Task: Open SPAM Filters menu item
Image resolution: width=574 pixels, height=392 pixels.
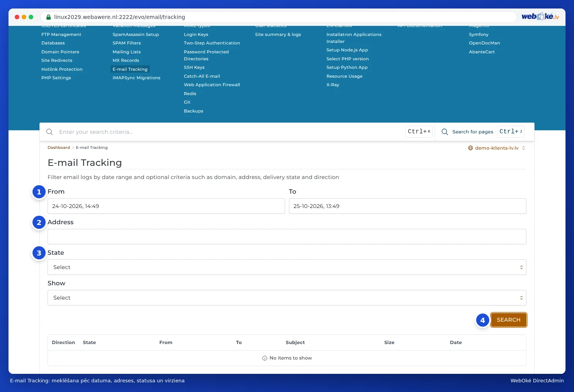Action: point(126,43)
